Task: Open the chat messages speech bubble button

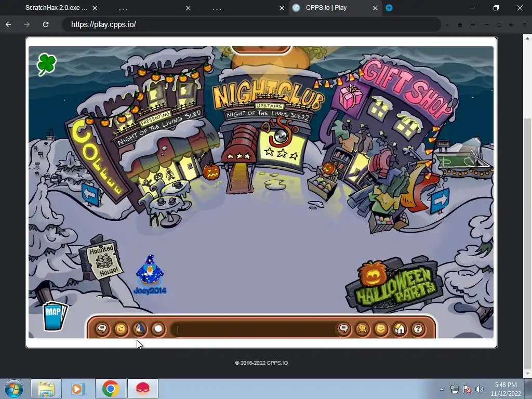Action: [102, 328]
